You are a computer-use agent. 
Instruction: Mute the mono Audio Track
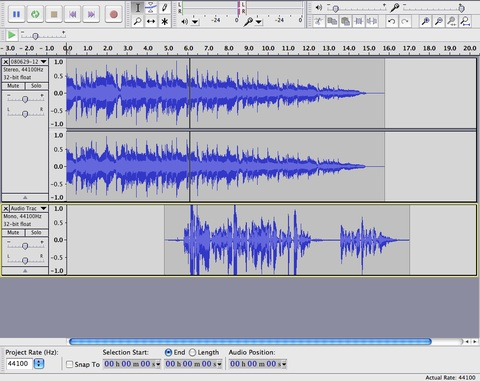(13, 233)
